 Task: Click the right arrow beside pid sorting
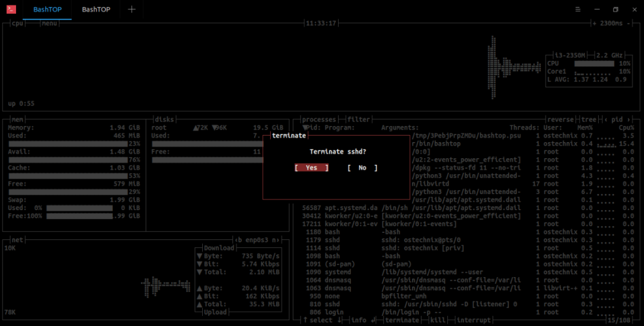628,119
